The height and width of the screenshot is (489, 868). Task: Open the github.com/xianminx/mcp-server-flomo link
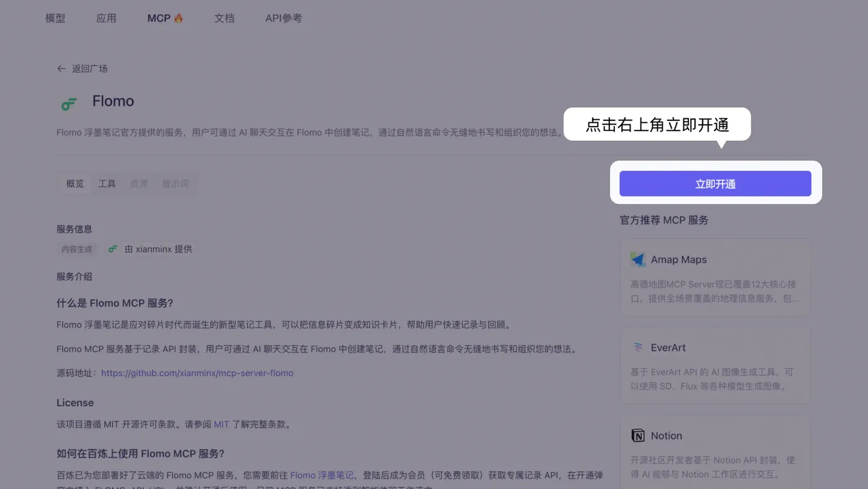point(197,373)
